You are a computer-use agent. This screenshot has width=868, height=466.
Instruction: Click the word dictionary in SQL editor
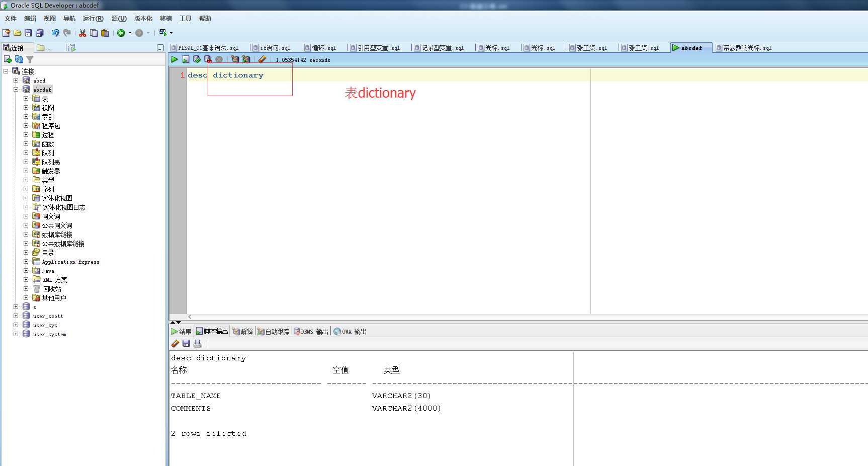tap(238, 75)
